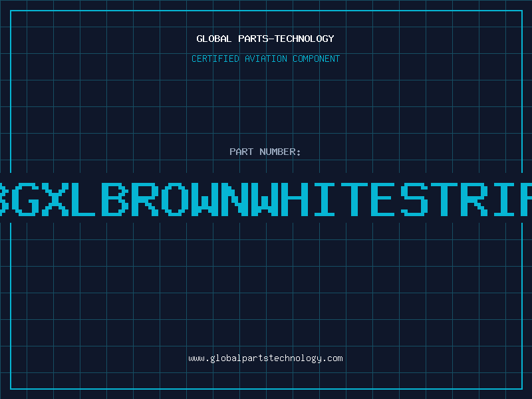Select the word CERTIFIED in the subtitle
The image size is (532, 399).
coord(215,59)
